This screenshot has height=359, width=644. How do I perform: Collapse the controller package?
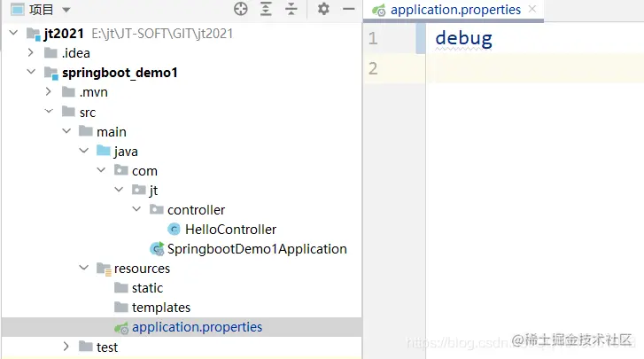136,208
